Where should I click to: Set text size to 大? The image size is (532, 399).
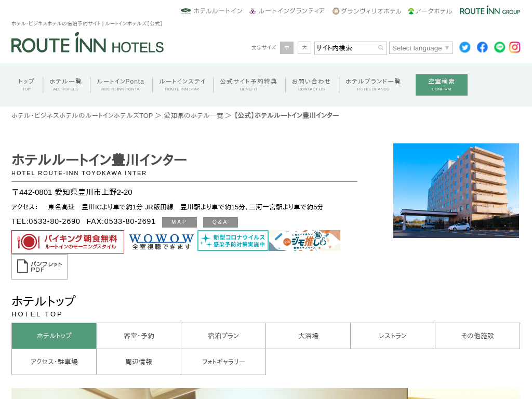(x=304, y=48)
